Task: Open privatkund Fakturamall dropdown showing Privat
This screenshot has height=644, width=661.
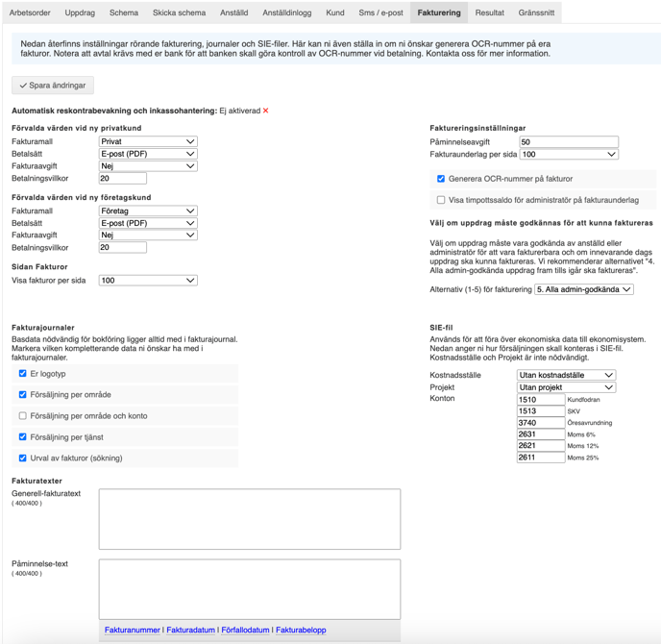Action: click(x=148, y=141)
